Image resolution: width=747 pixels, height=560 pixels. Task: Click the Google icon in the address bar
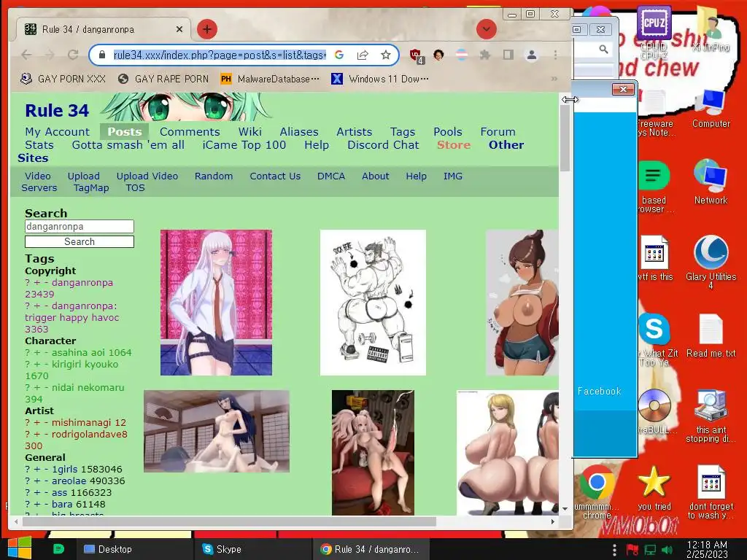click(339, 55)
